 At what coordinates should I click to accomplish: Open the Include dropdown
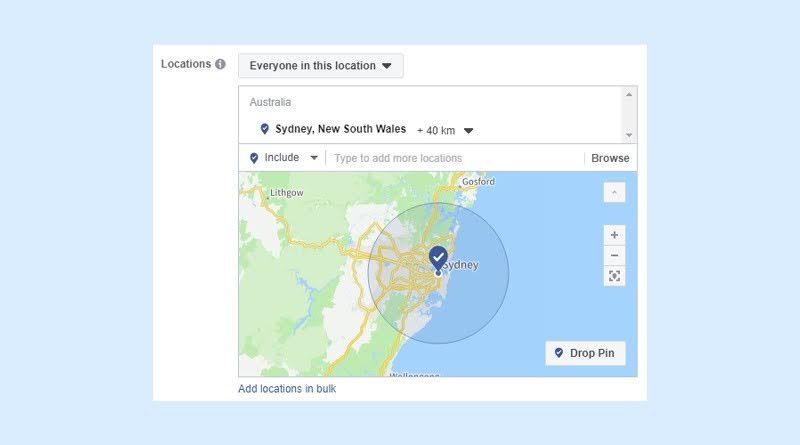pos(284,158)
